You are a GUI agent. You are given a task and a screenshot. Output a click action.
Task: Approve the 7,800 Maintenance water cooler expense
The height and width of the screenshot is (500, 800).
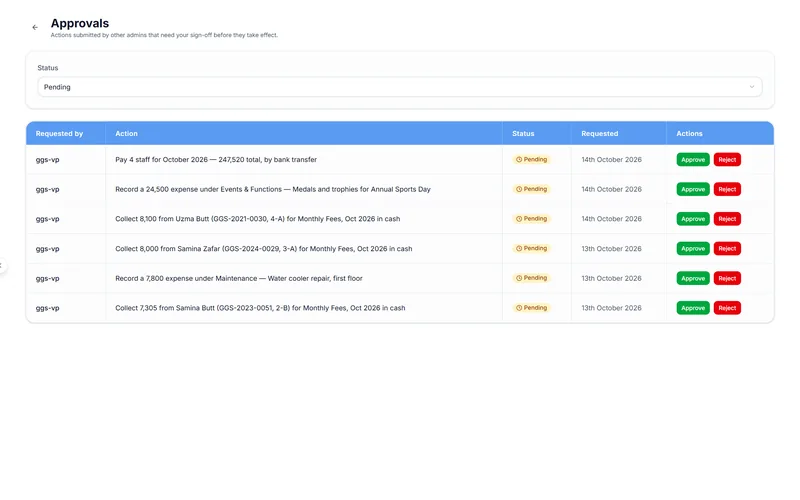693,278
